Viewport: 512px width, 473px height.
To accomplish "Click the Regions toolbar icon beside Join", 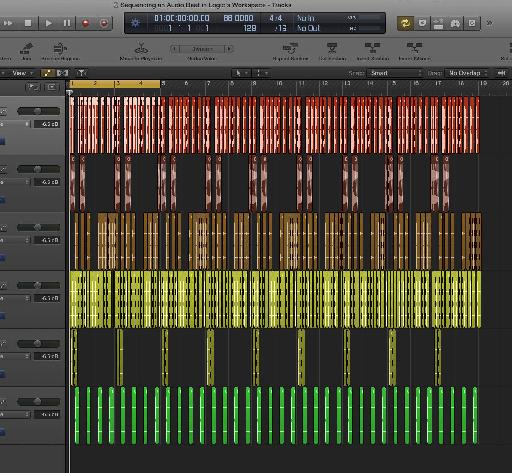I will click(60, 49).
